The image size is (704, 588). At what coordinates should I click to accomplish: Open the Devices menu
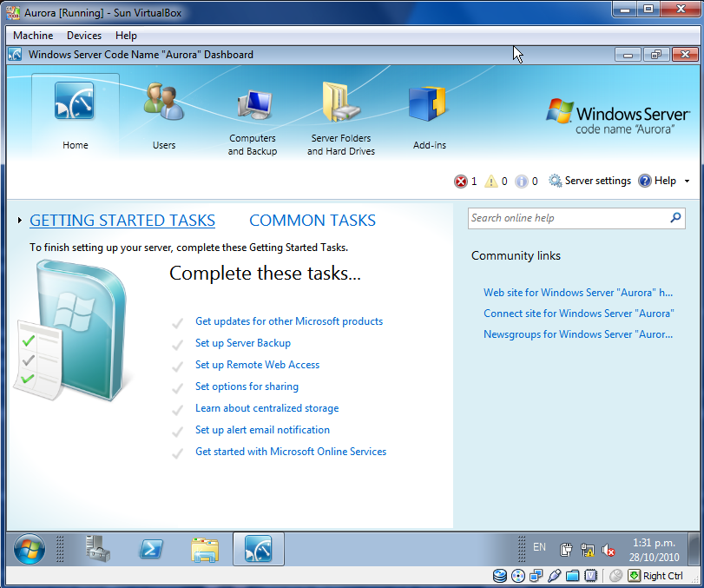pos(84,36)
